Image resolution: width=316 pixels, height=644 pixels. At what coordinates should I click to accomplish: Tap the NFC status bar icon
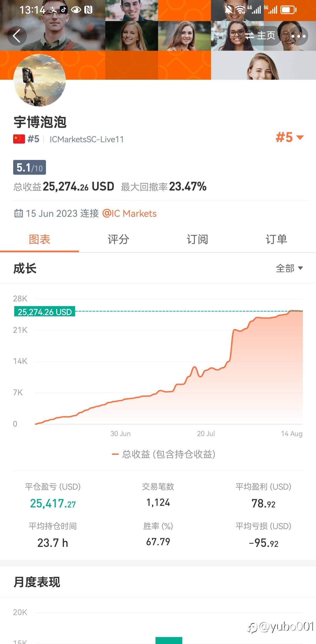(88, 10)
